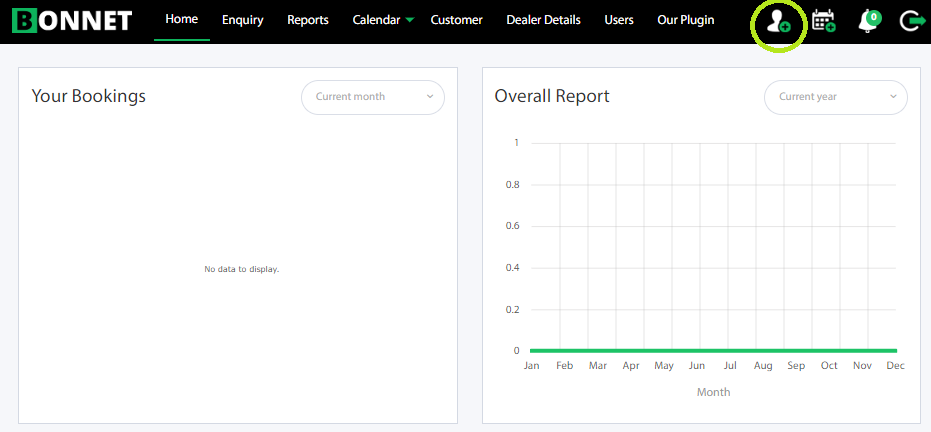Go to the Home tab
This screenshot has width=931, height=432.
[181, 20]
